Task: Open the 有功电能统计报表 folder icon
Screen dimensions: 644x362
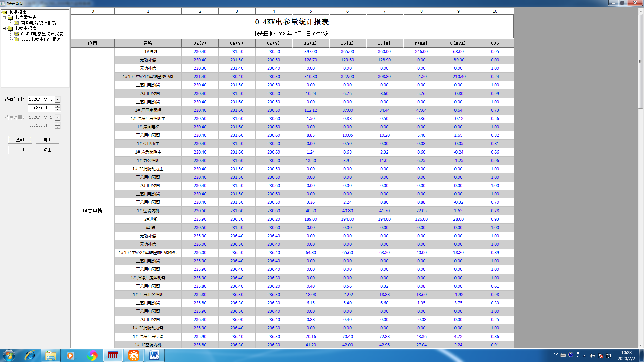Action: click(16, 23)
